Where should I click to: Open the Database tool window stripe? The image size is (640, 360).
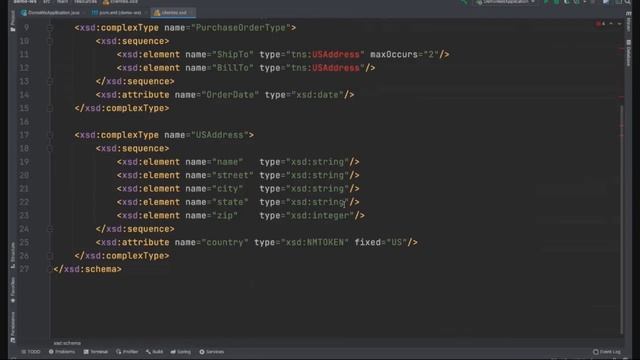coord(629,53)
